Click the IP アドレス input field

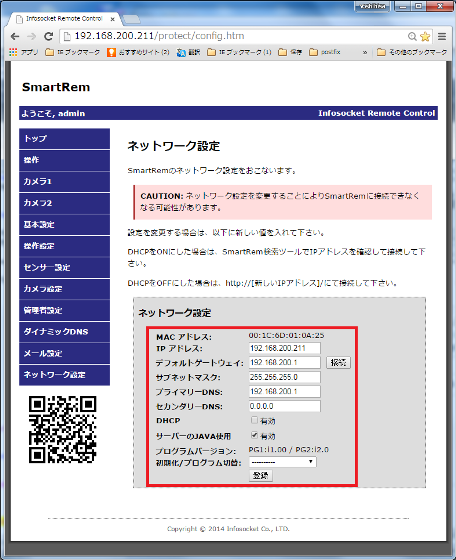tap(285, 348)
